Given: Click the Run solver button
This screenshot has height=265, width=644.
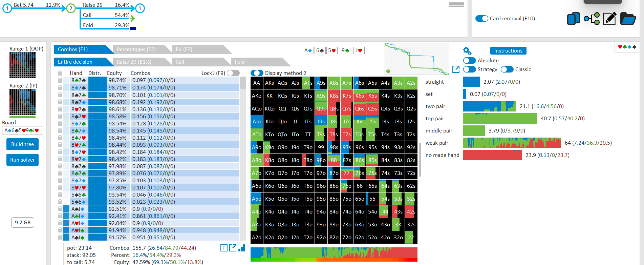Looking at the screenshot, I should (x=22, y=160).
